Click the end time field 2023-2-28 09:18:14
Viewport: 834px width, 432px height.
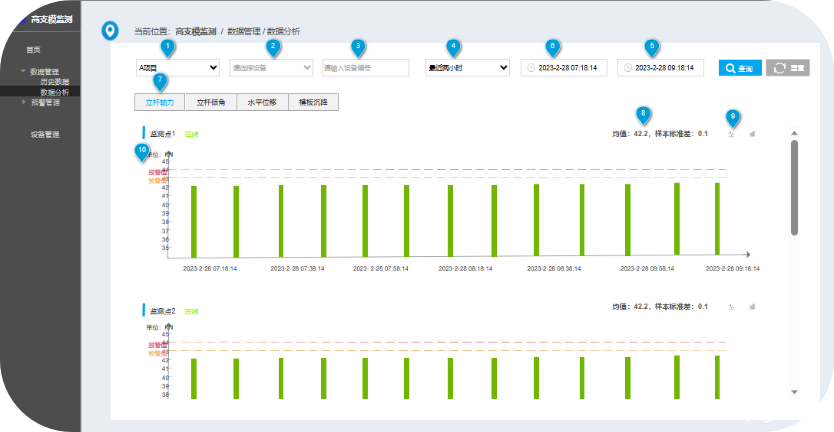click(x=661, y=68)
